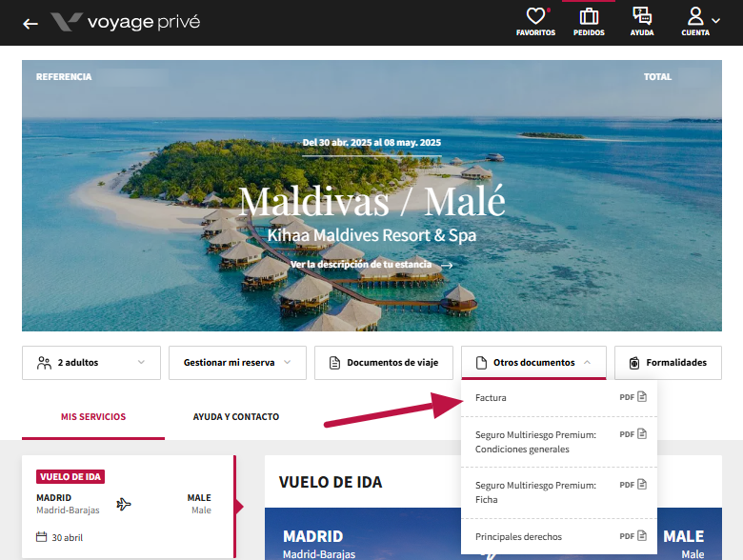
Task: Click the Vuelo de ida section heading
Action: (x=331, y=482)
